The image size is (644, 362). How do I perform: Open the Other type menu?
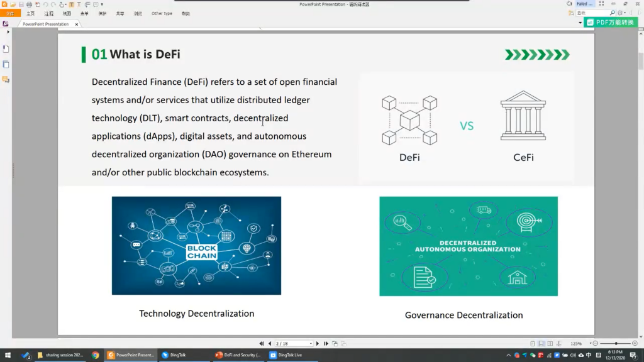point(162,13)
